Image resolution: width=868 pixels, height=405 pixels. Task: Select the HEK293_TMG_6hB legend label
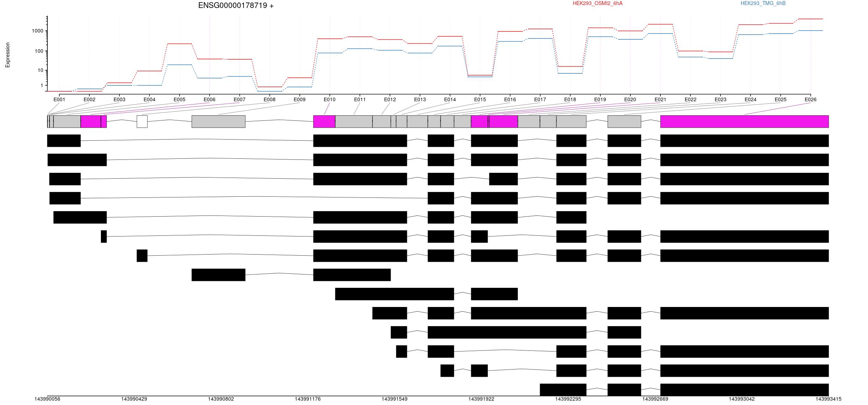point(763,3)
